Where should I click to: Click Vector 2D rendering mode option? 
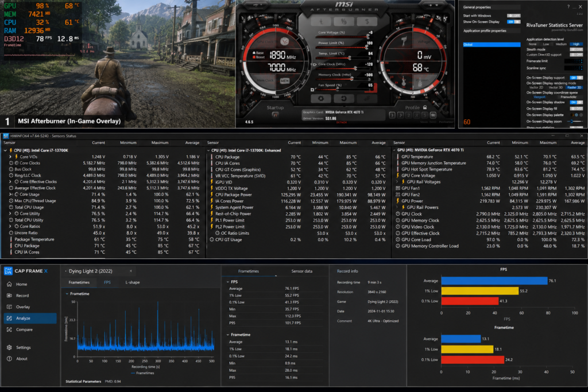pos(536,87)
